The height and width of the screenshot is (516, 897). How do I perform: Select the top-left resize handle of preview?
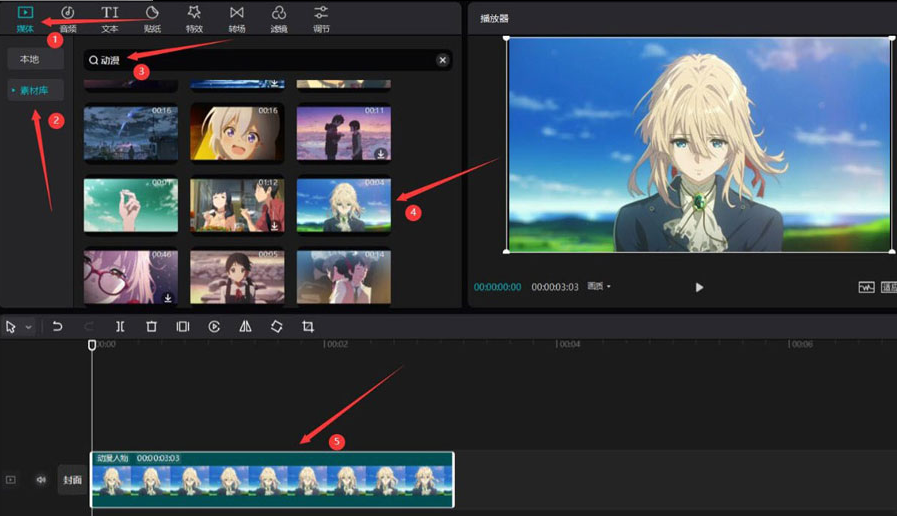click(506, 38)
